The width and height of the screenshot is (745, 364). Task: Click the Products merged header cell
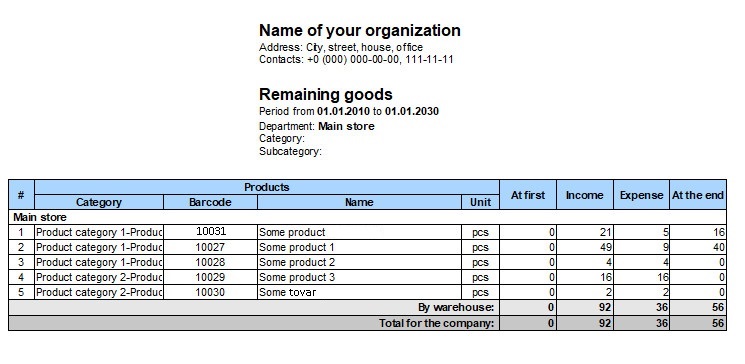click(267, 187)
